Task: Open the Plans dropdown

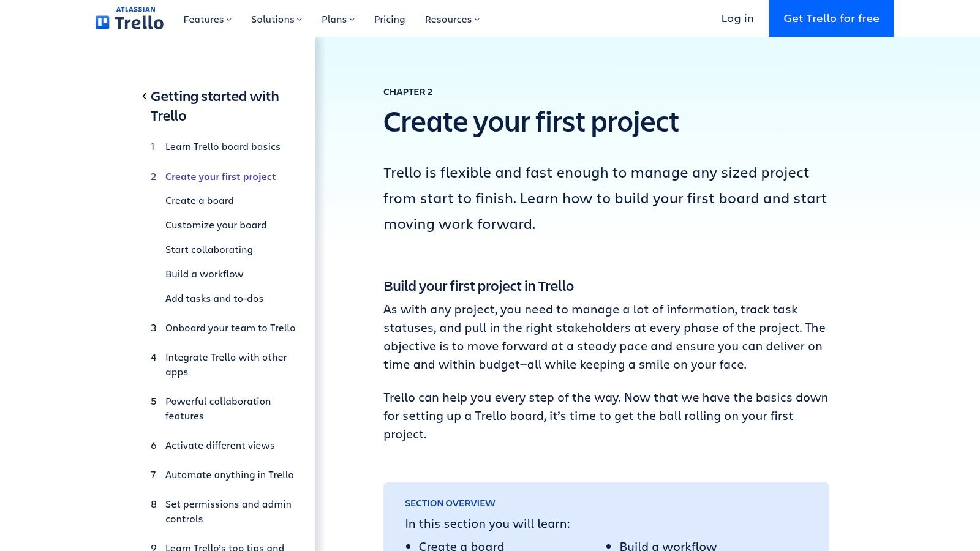Action: pos(337,19)
